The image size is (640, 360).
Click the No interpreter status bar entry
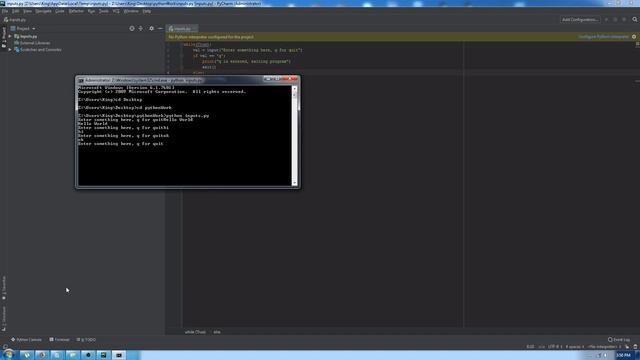[x=603, y=347]
